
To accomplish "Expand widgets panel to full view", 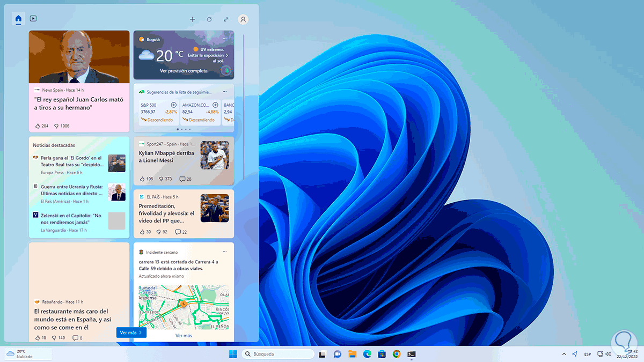I will (226, 19).
